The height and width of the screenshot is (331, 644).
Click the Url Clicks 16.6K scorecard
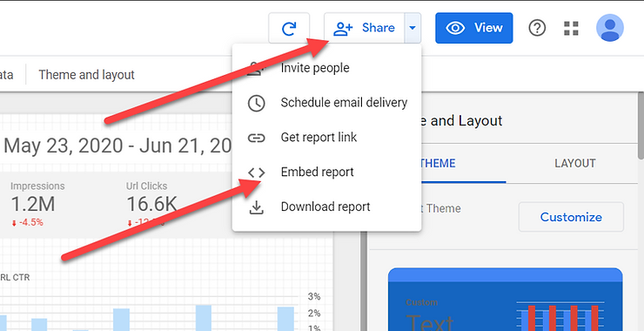(x=152, y=204)
